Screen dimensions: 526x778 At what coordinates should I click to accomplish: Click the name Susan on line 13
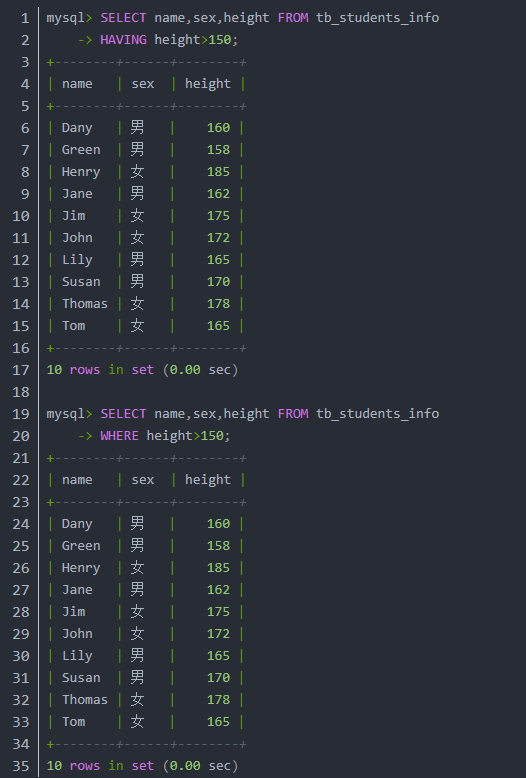pos(81,282)
